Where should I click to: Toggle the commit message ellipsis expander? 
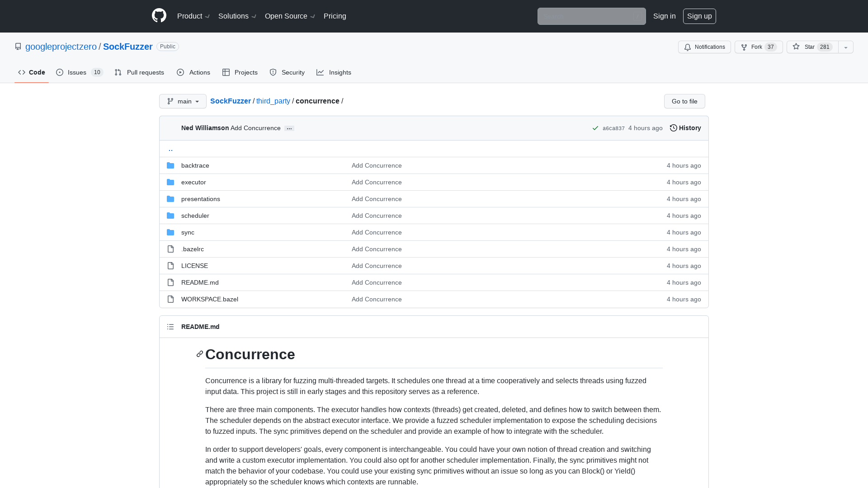pos(289,128)
